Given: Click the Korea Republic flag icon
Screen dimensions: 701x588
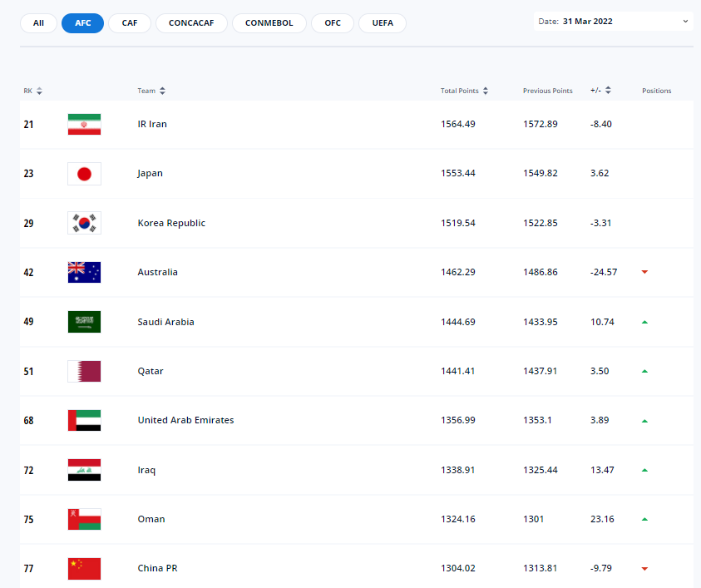Looking at the screenshot, I should tap(84, 223).
